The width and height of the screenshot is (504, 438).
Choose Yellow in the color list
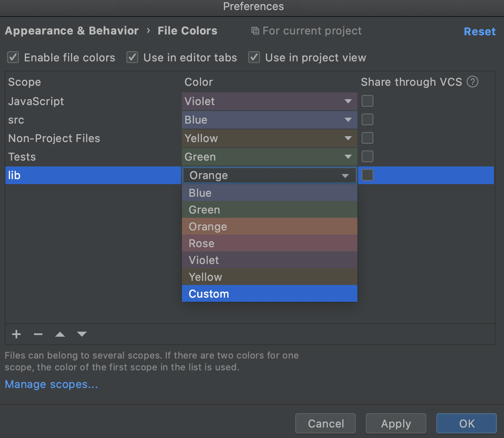[270, 277]
